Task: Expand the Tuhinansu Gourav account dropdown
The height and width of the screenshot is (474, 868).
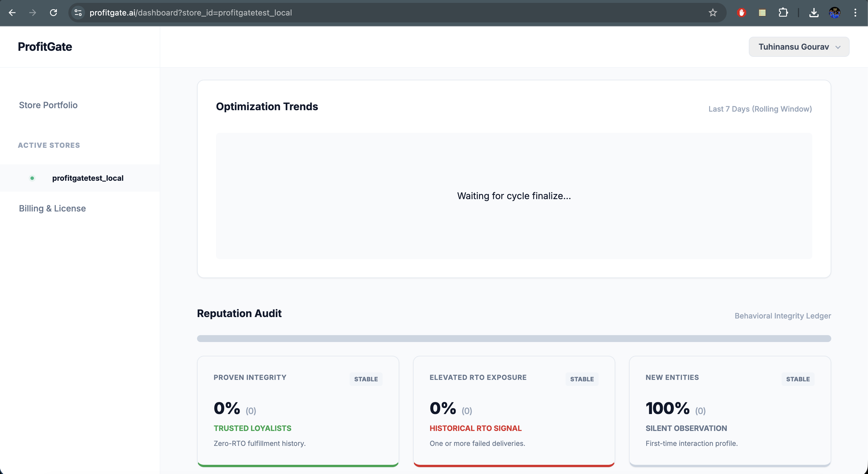Action: pos(799,47)
